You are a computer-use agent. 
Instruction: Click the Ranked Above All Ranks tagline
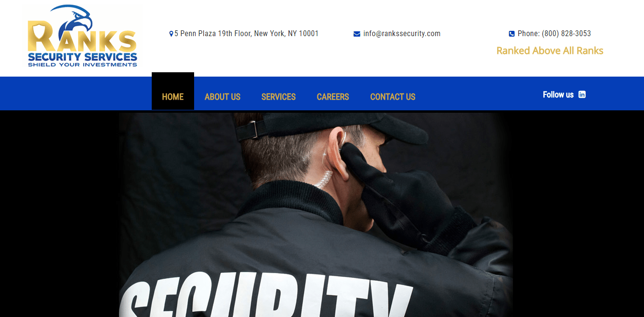coord(550,51)
